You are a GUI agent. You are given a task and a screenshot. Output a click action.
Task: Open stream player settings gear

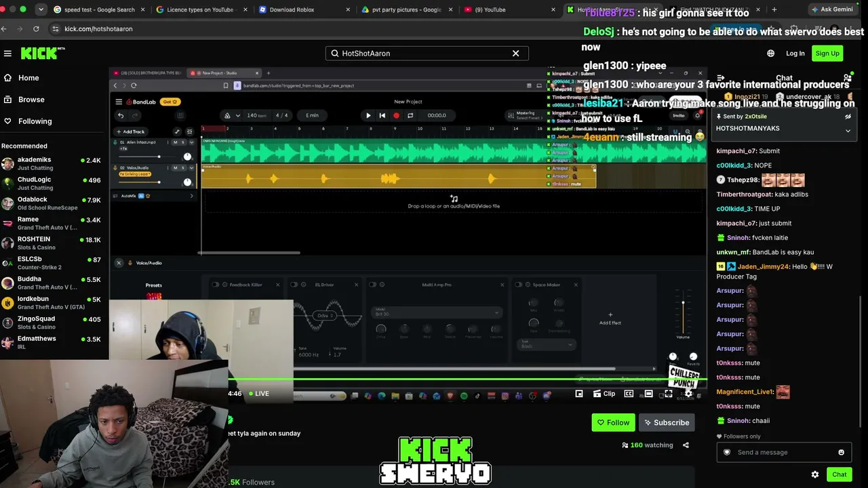(x=688, y=394)
